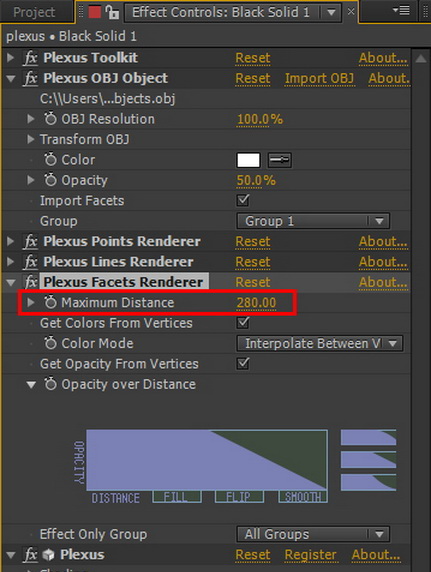Expand the OBJ Resolution property
The width and height of the screenshot is (431, 572).
pyautogui.click(x=31, y=119)
